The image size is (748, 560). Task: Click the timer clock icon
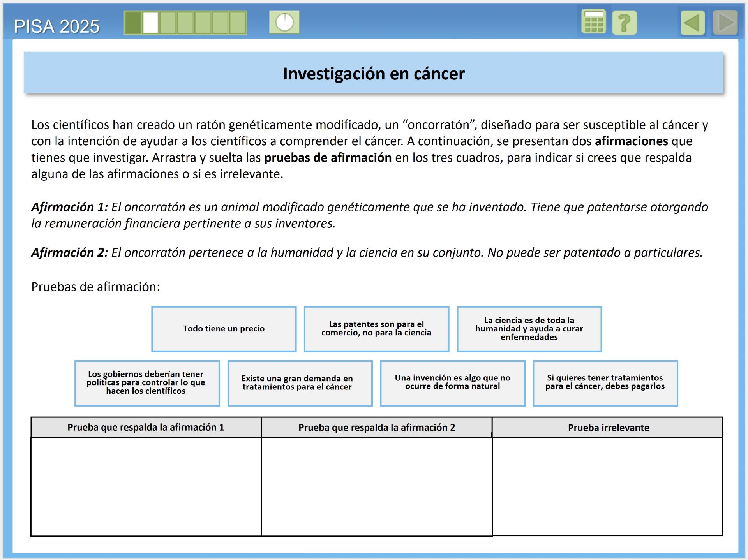click(284, 22)
